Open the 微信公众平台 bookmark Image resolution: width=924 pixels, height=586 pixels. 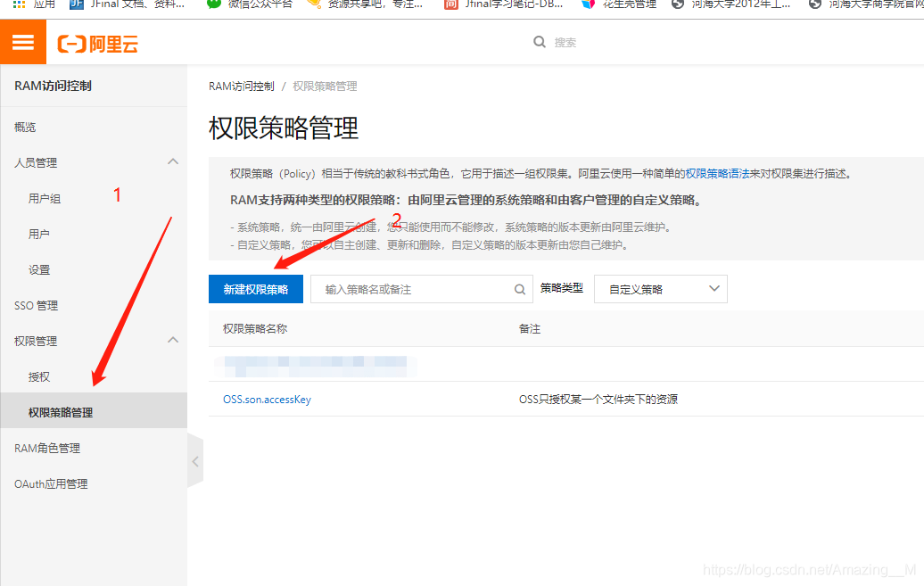point(250,4)
